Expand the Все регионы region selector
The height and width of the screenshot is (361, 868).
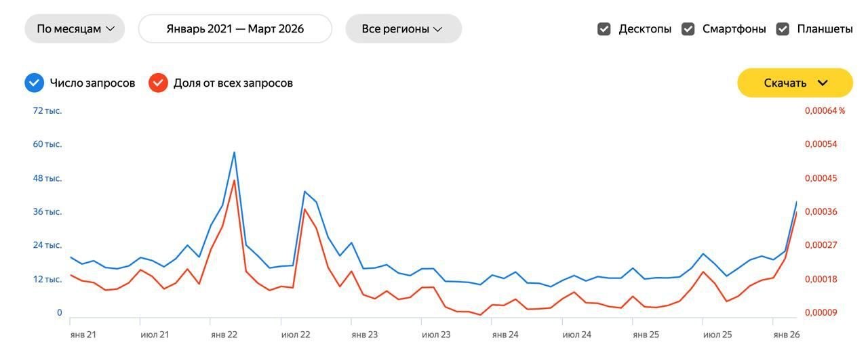403,29
